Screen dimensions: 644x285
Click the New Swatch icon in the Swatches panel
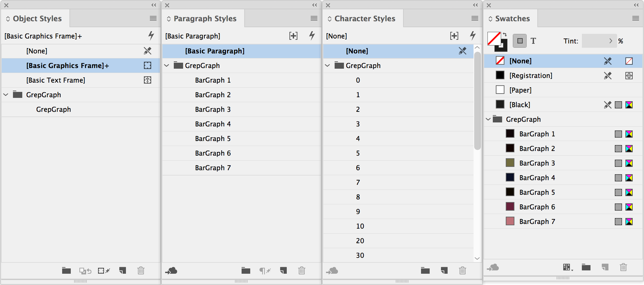tap(605, 267)
